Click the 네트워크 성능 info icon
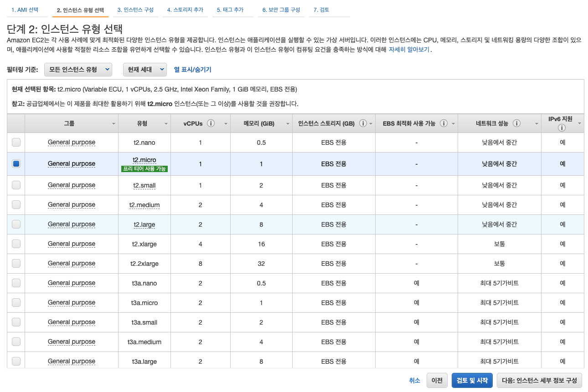The width and height of the screenshot is (588, 392). [517, 123]
